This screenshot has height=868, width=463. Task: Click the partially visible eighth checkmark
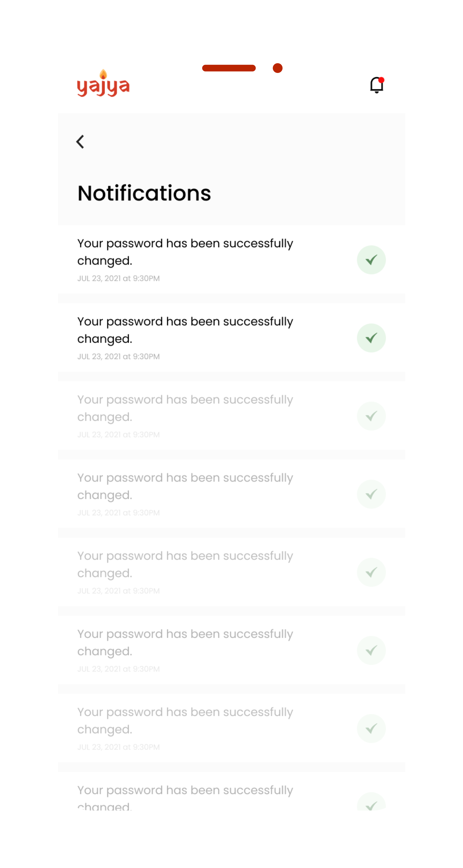371,803
